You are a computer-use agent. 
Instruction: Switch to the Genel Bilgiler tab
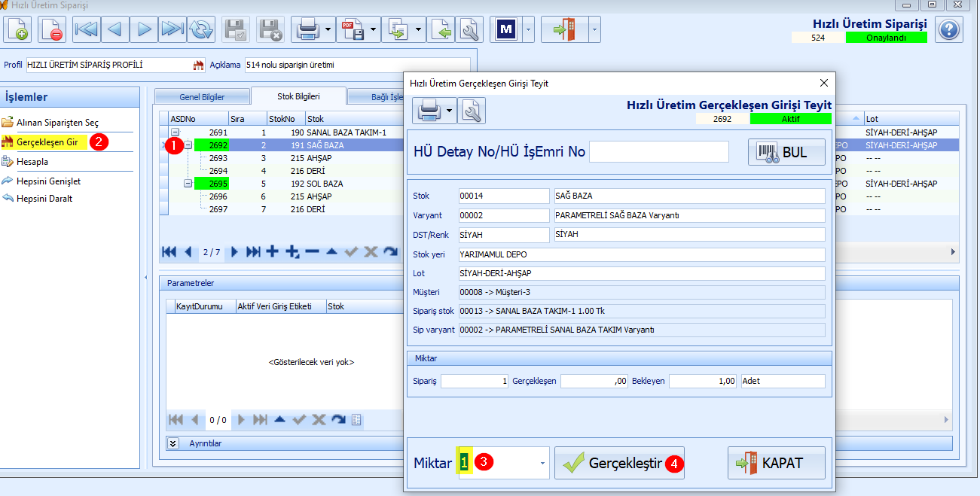point(202,96)
